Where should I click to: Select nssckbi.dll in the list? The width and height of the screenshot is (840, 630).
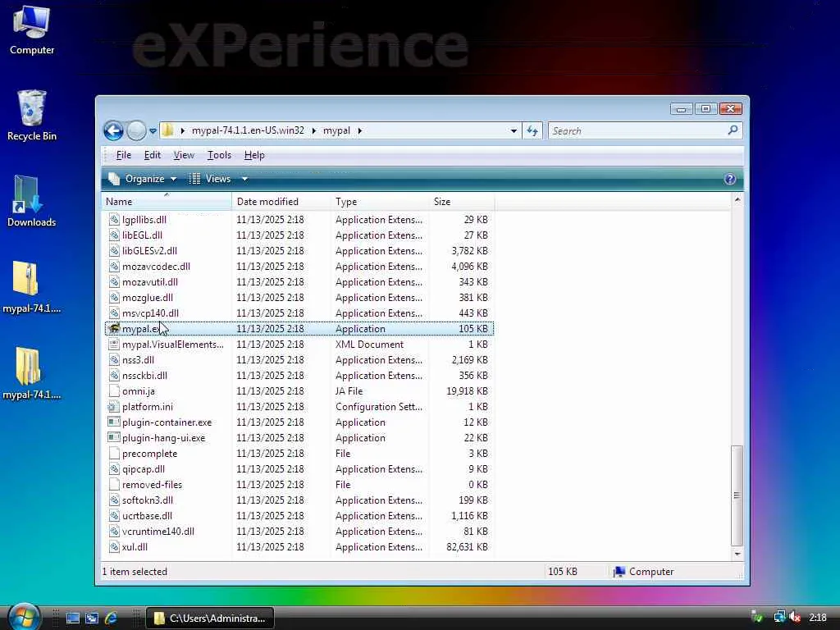pyautogui.click(x=144, y=376)
